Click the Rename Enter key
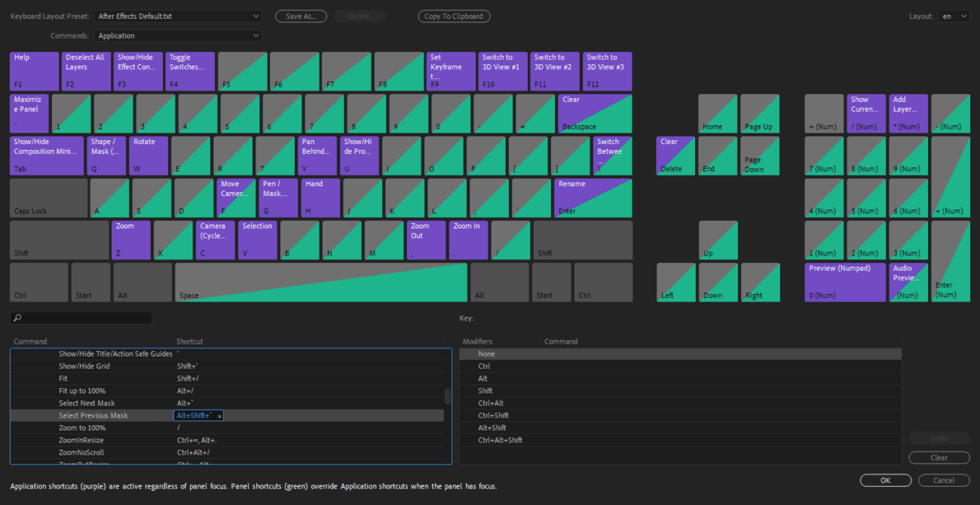Viewport: 980px width, 505px height. pyautogui.click(x=596, y=197)
